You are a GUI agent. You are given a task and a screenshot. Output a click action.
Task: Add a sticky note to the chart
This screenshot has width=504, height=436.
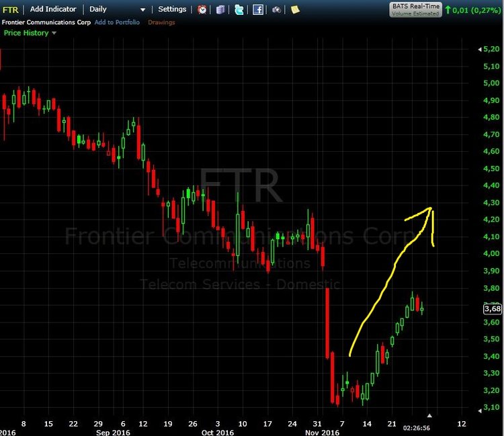tap(295, 9)
